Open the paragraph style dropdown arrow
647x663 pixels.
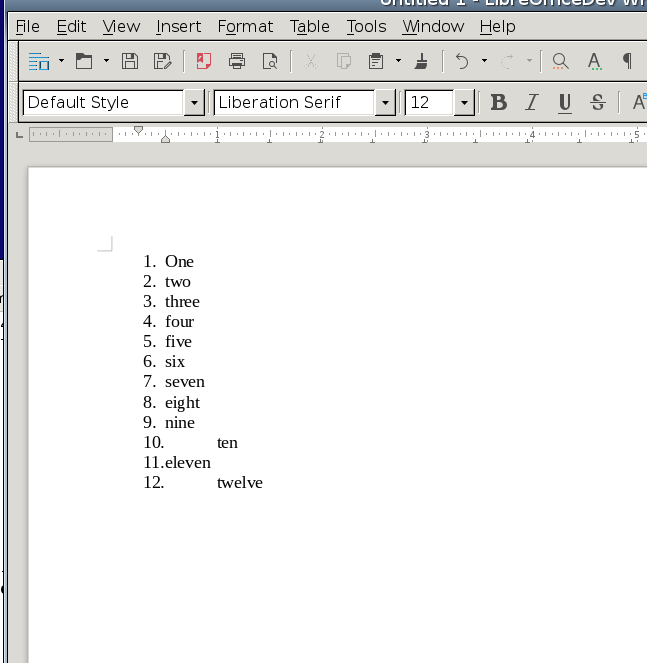click(x=194, y=102)
